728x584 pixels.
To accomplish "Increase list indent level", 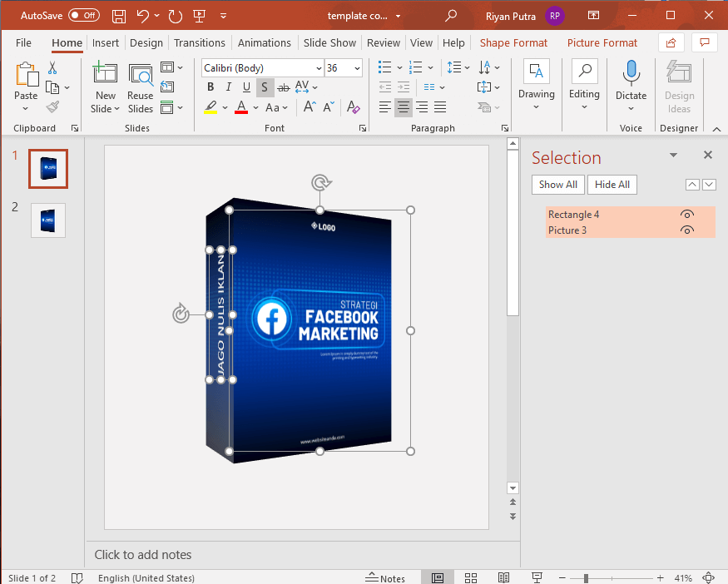I will point(404,87).
